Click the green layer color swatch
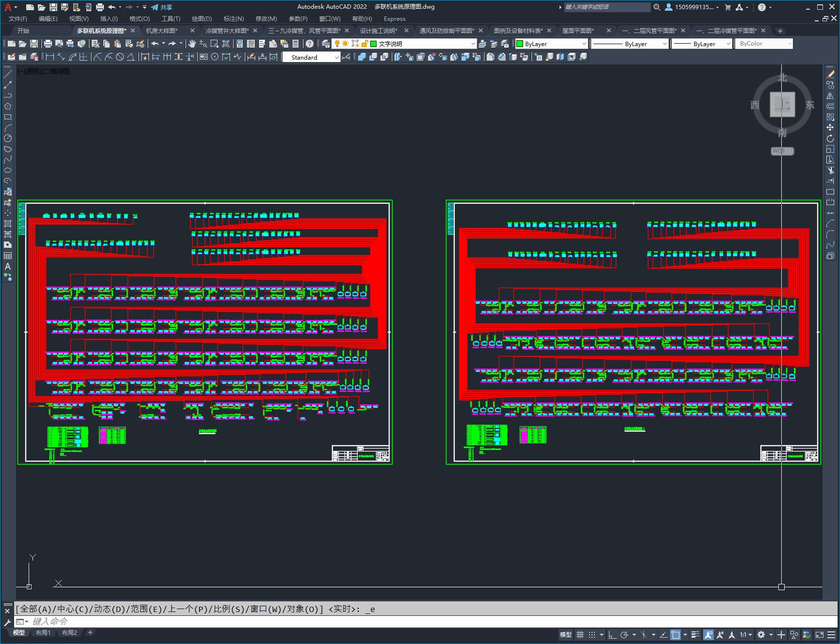This screenshot has height=644, width=840. 374,44
